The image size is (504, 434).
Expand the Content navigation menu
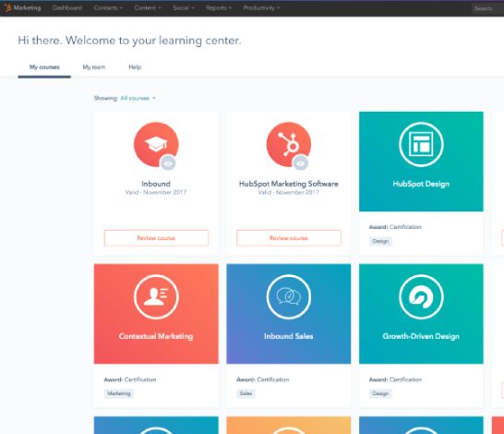point(148,7)
